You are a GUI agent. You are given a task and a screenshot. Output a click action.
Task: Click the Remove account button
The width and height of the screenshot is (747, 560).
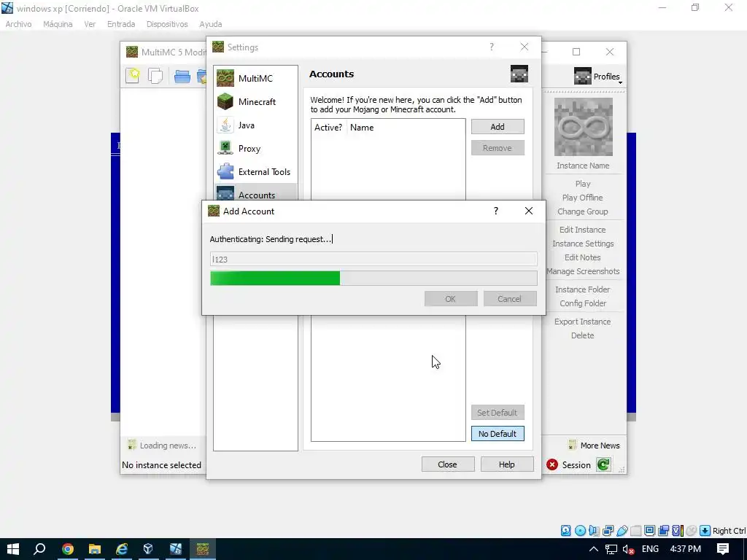pos(498,147)
